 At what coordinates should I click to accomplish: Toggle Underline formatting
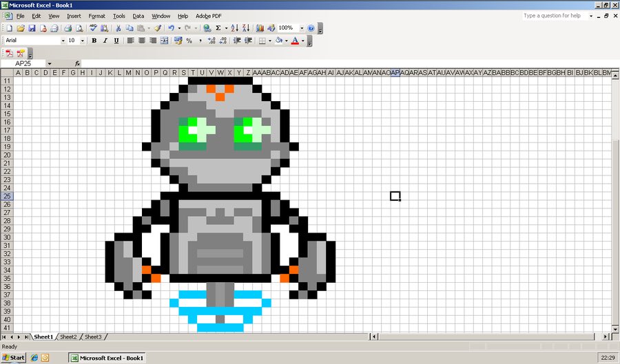(x=116, y=41)
